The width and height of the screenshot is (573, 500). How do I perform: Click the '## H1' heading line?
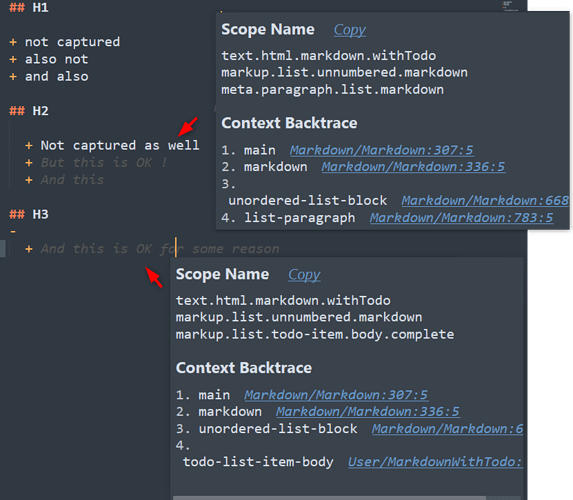click(29, 7)
